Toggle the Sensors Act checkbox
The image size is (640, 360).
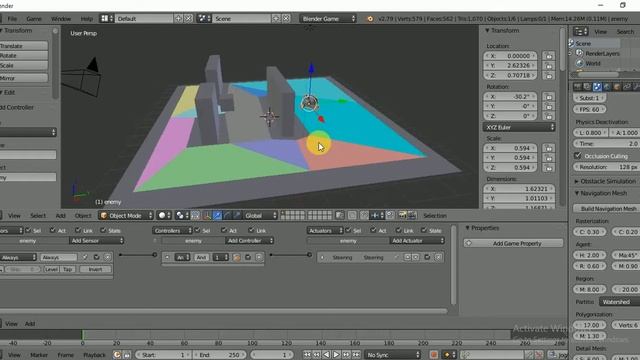(53, 231)
